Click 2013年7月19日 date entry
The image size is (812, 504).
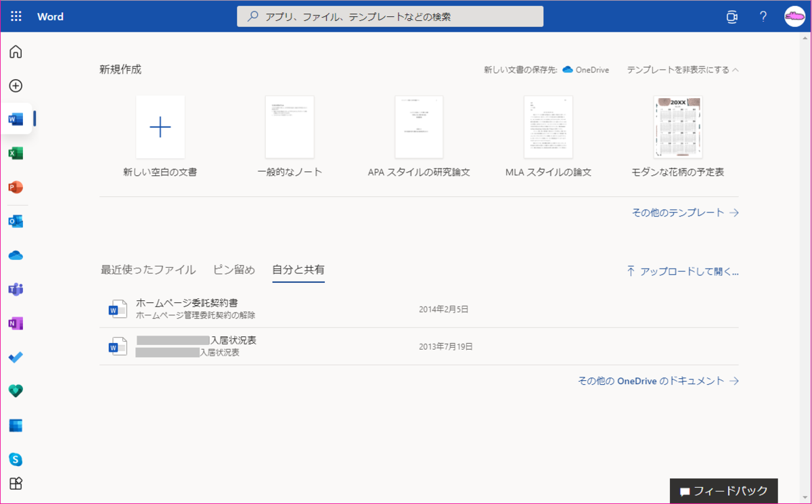[x=445, y=346]
